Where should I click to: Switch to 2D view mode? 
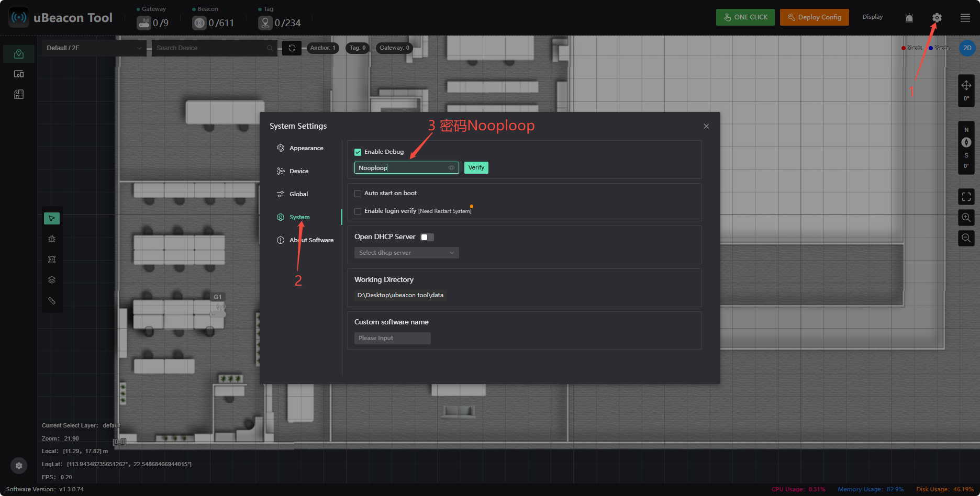point(967,48)
